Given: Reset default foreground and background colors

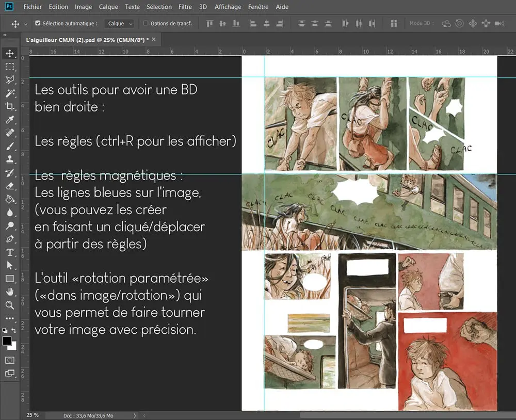Looking at the screenshot, I should point(5,330).
